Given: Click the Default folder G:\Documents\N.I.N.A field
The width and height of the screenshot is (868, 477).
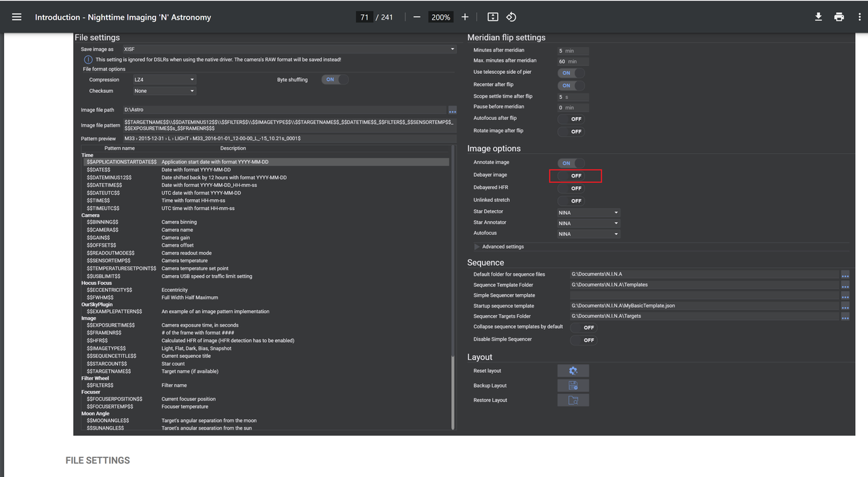Looking at the screenshot, I should 705,274.
